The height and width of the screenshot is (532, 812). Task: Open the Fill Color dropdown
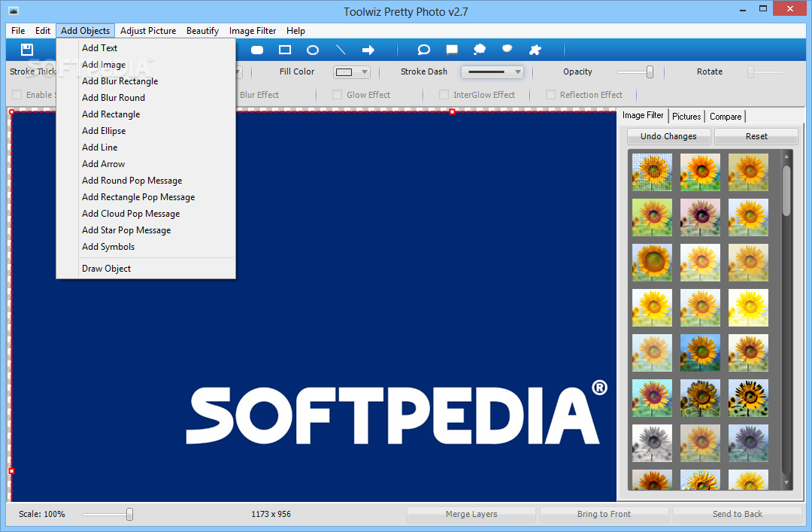point(352,72)
